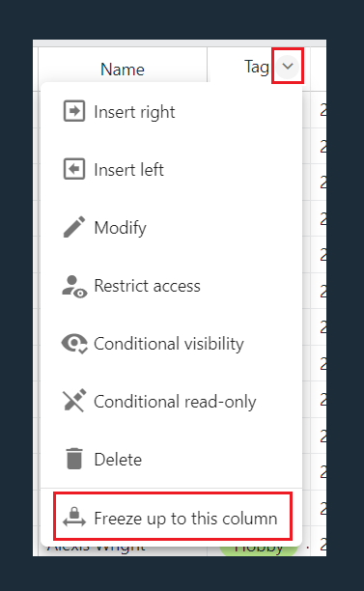Click the Name column header

123,70
